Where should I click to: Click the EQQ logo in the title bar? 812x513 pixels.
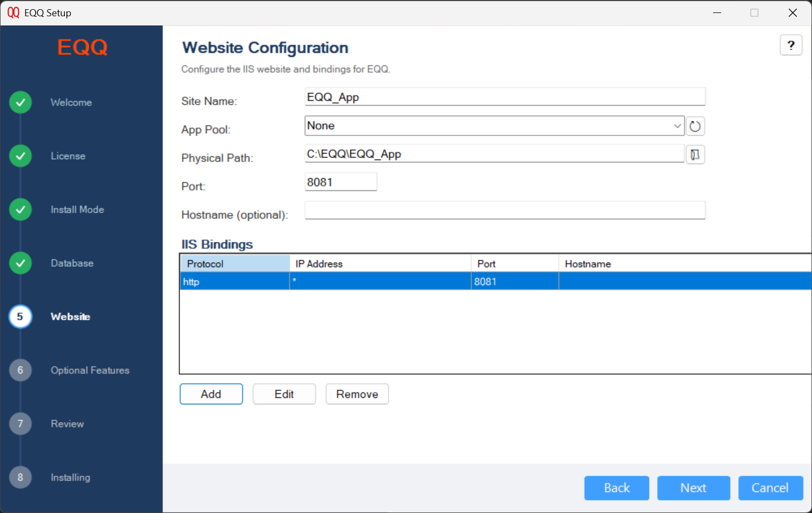[x=14, y=12]
